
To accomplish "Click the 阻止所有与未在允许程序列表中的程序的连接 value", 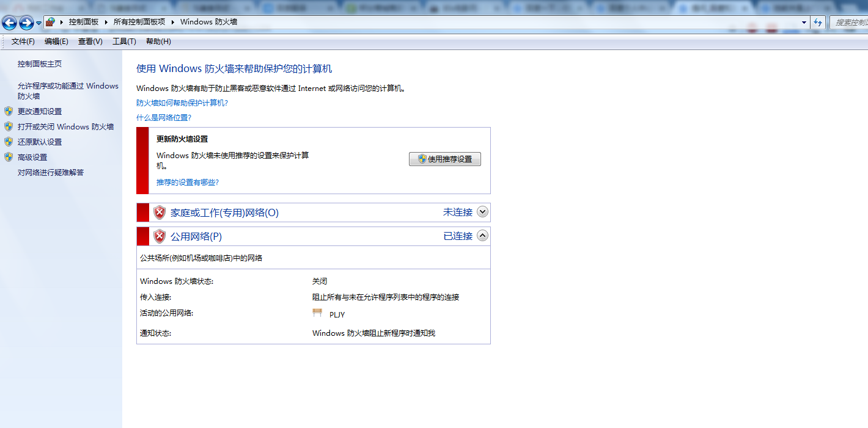I will [386, 297].
